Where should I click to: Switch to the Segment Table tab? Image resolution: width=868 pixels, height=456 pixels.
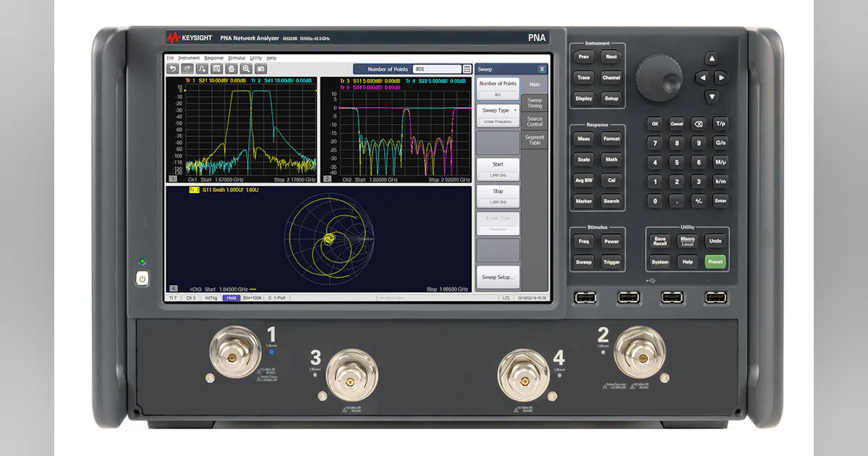pos(535,140)
